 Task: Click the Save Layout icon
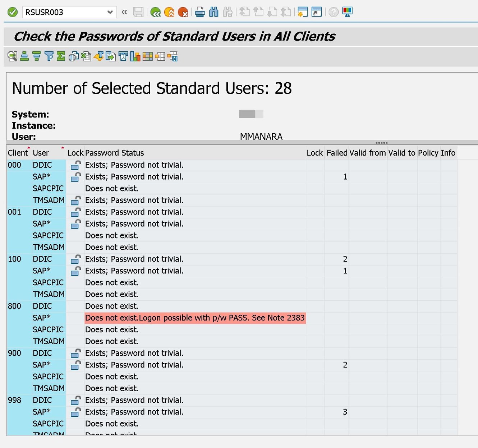click(x=173, y=56)
